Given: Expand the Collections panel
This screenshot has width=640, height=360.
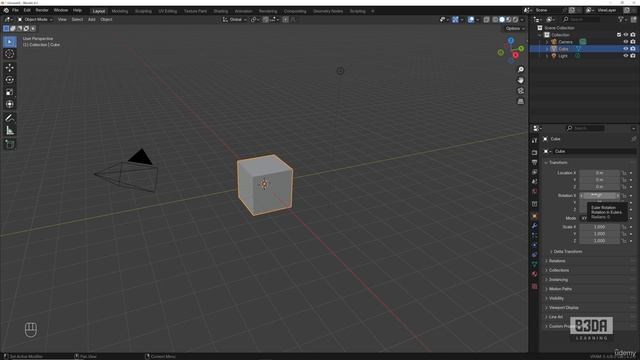Looking at the screenshot, I should (x=558, y=270).
